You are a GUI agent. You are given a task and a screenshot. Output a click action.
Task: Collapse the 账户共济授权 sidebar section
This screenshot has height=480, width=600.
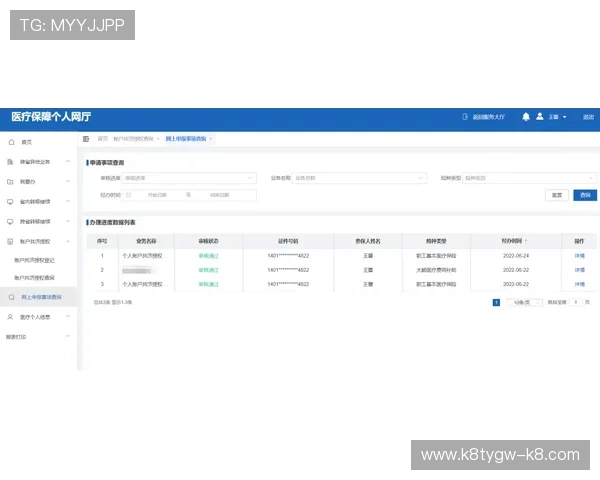click(x=67, y=241)
